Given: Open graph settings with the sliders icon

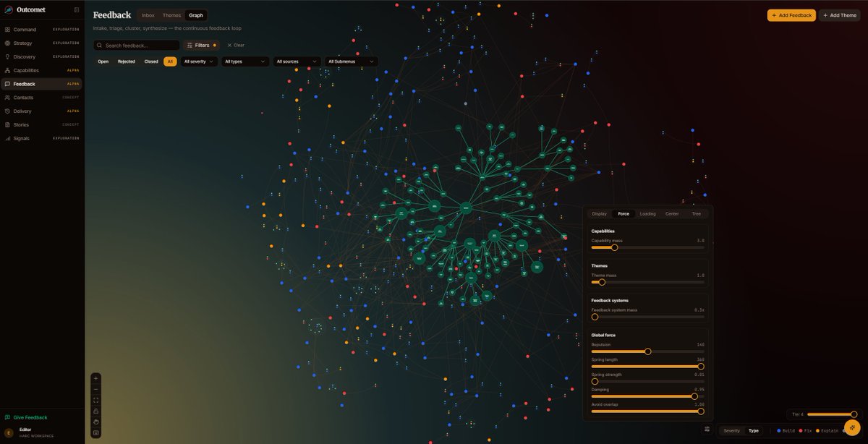Looking at the screenshot, I should 707,429.
